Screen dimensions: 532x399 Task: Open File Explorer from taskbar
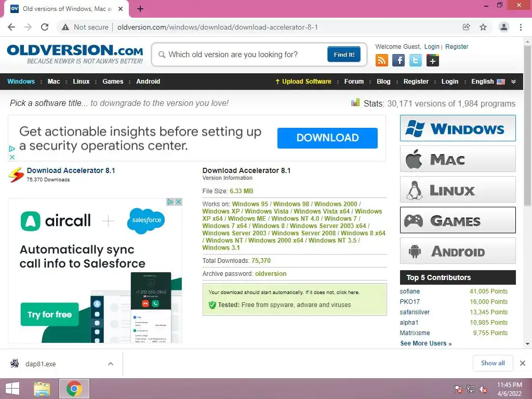click(x=42, y=389)
